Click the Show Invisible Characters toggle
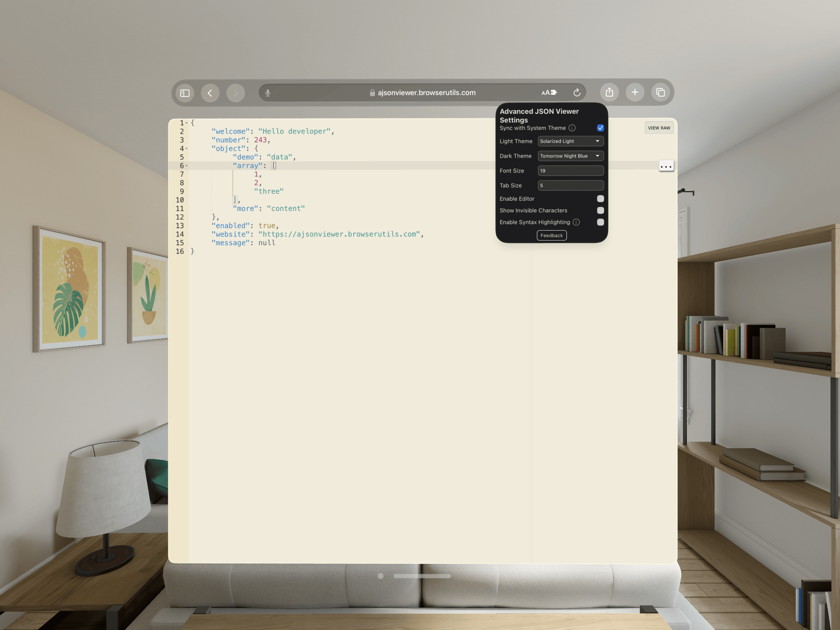 600,210
